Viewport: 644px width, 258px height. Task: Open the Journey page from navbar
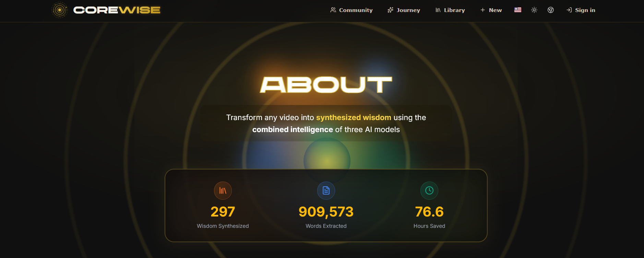404,10
